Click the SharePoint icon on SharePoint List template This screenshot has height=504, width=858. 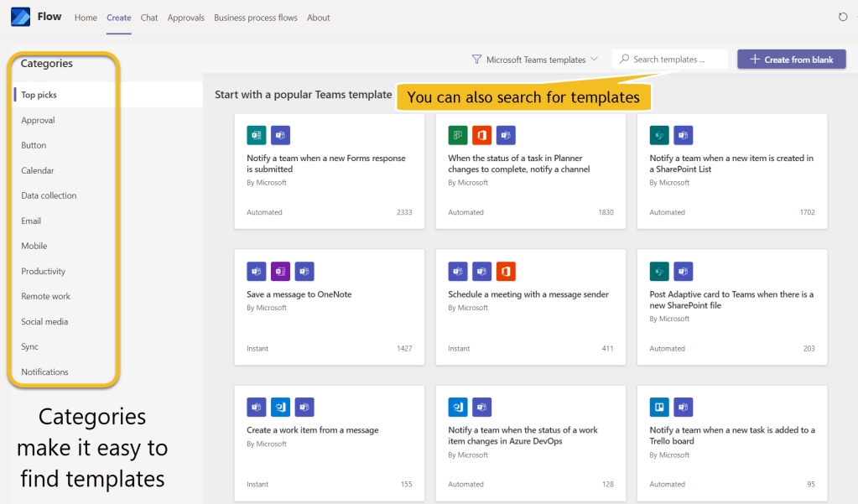point(659,135)
